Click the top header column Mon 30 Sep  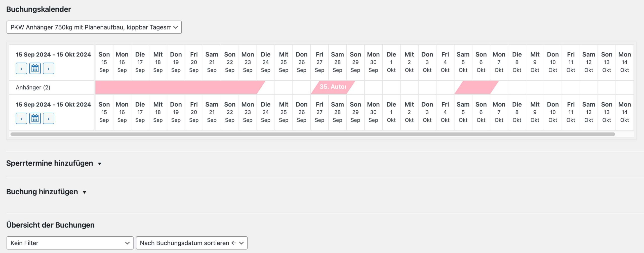pyautogui.click(x=373, y=62)
